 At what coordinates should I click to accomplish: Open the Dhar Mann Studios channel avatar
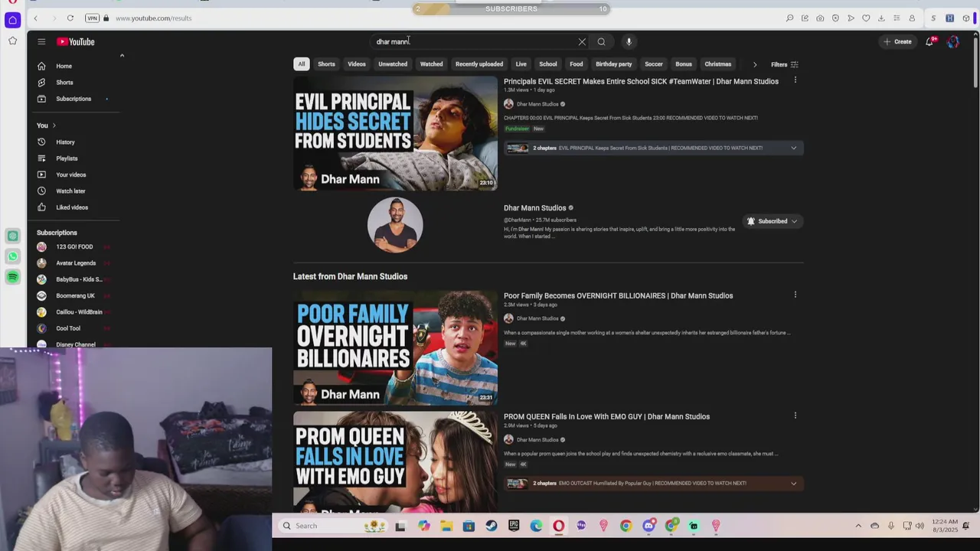[395, 225]
